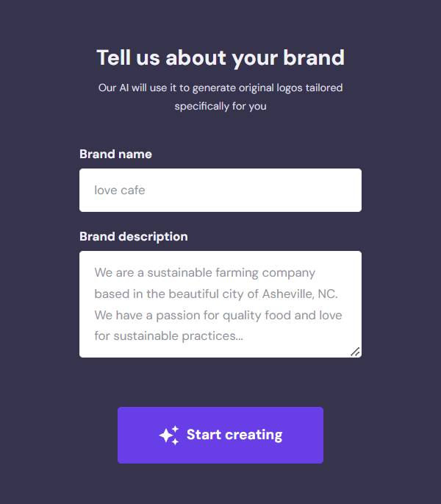Click the empty bottom area of the description box

220,350
